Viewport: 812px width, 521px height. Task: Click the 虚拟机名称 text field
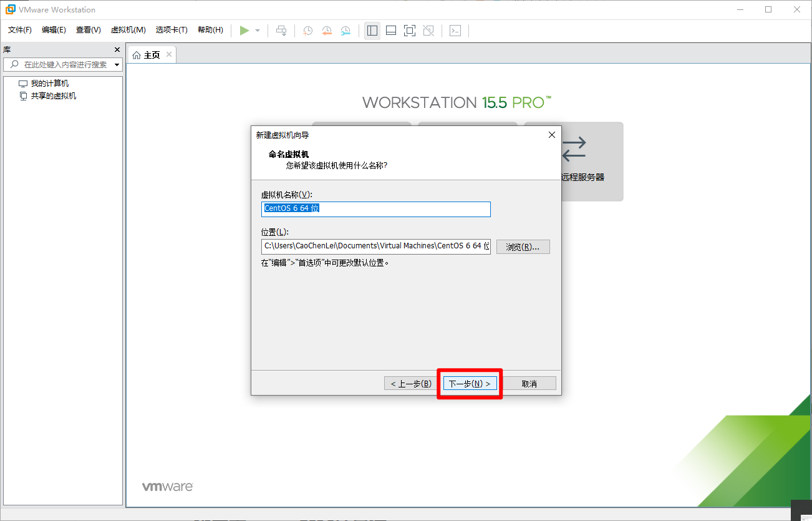pyautogui.click(x=376, y=209)
